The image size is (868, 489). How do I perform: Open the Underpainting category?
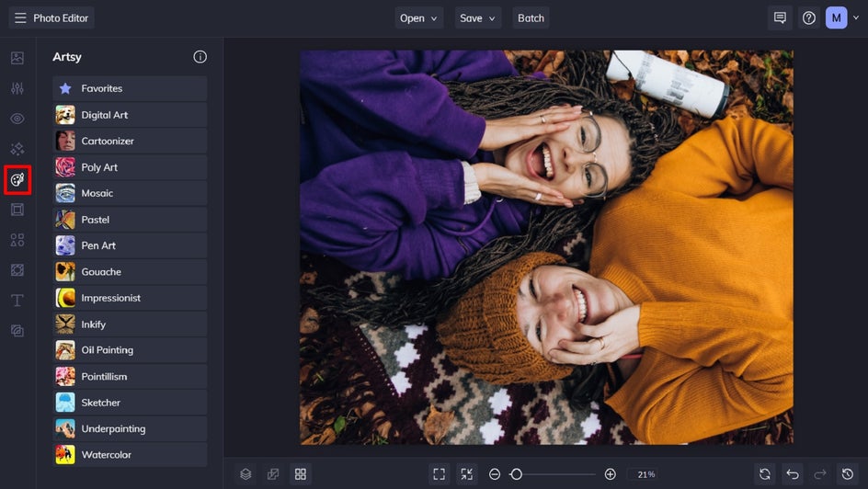click(x=130, y=428)
